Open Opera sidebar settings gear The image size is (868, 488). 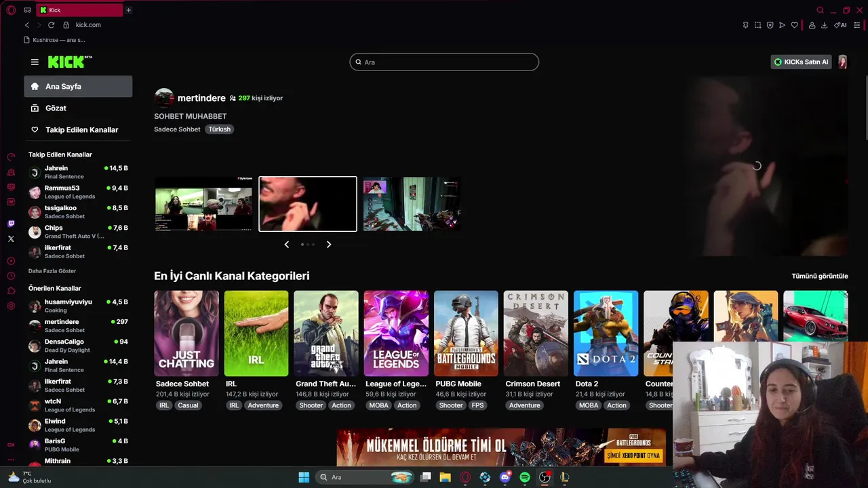point(11,306)
